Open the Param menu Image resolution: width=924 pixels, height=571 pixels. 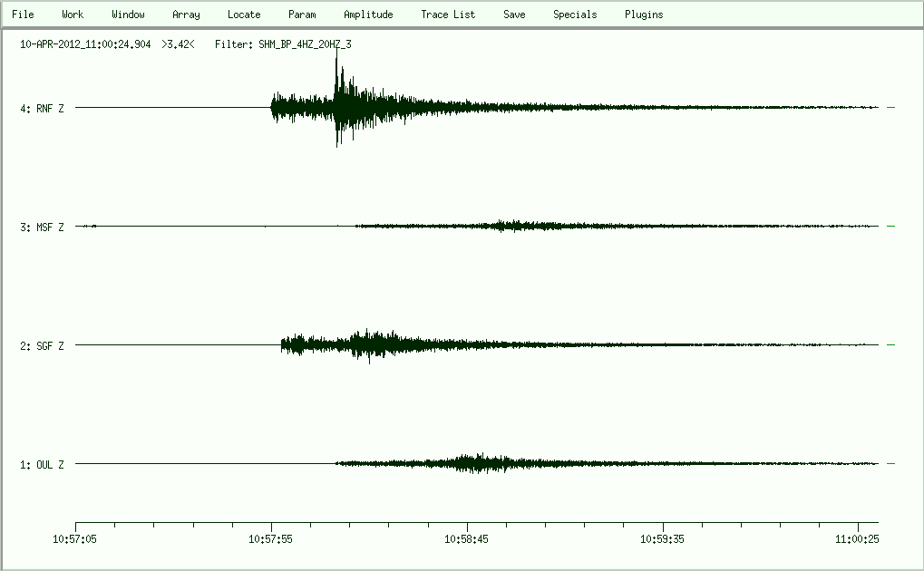click(x=302, y=15)
